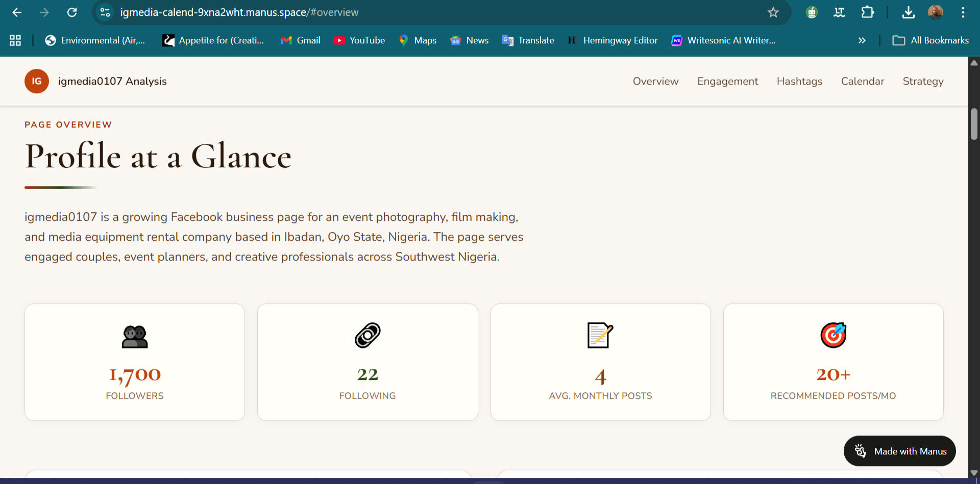
Task: Open the Calendar nav link
Action: [862, 81]
